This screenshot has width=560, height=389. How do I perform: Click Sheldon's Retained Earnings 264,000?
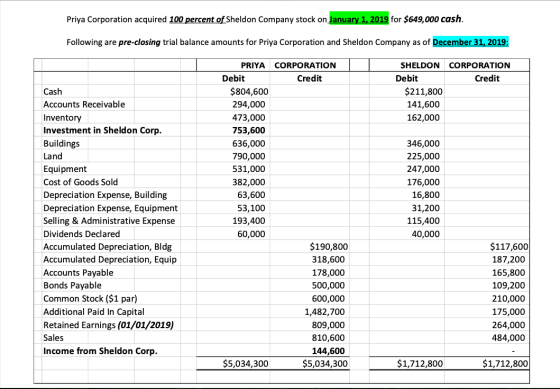pos(509,325)
